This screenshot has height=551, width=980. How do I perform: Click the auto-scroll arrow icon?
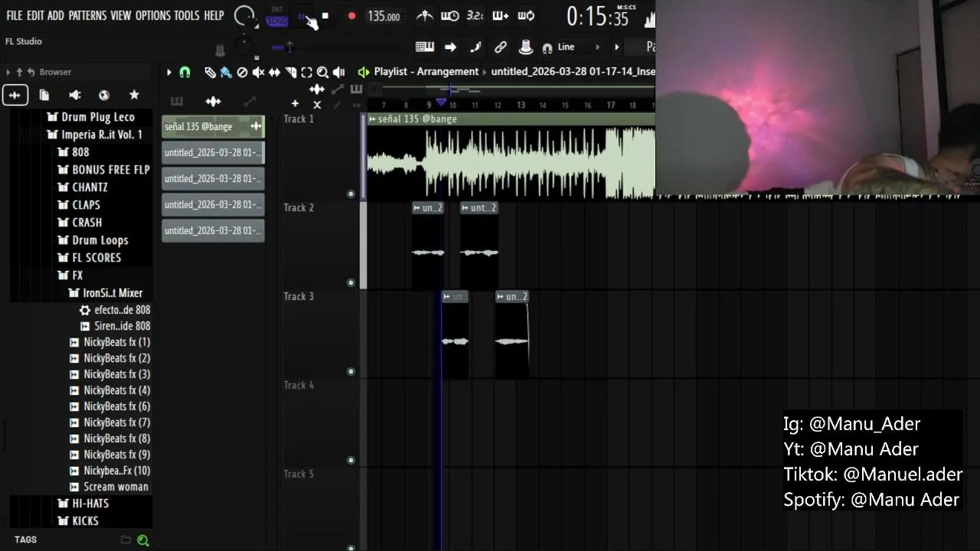(450, 47)
